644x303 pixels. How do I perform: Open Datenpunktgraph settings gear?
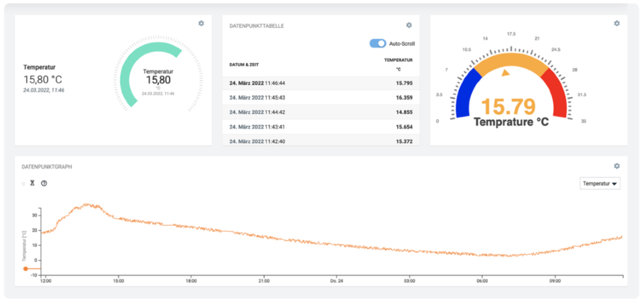click(617, 166)
